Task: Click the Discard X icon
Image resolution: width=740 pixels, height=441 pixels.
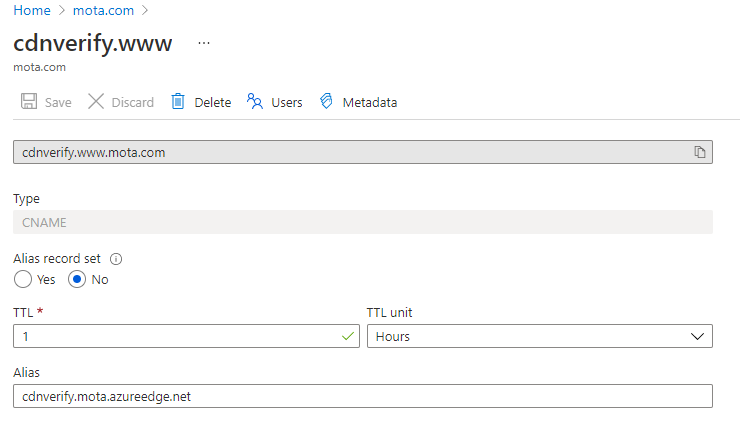Action: click(x=96, y=102)
